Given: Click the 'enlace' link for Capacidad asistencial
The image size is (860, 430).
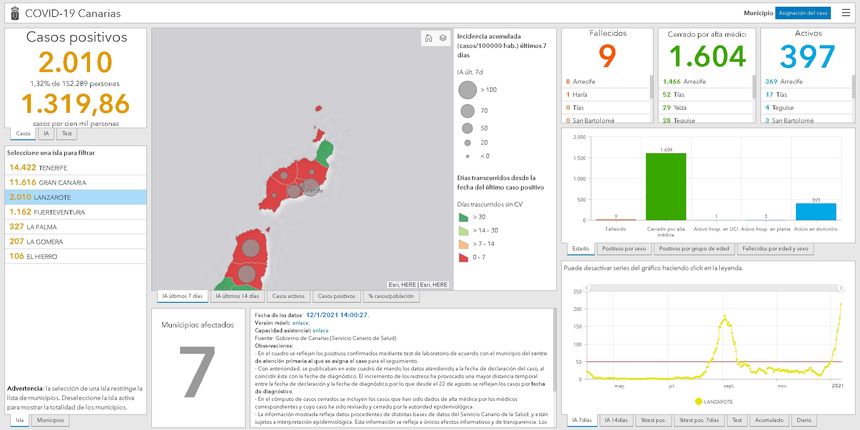Looking at the screenshot, I should click(x=319, y=331).
